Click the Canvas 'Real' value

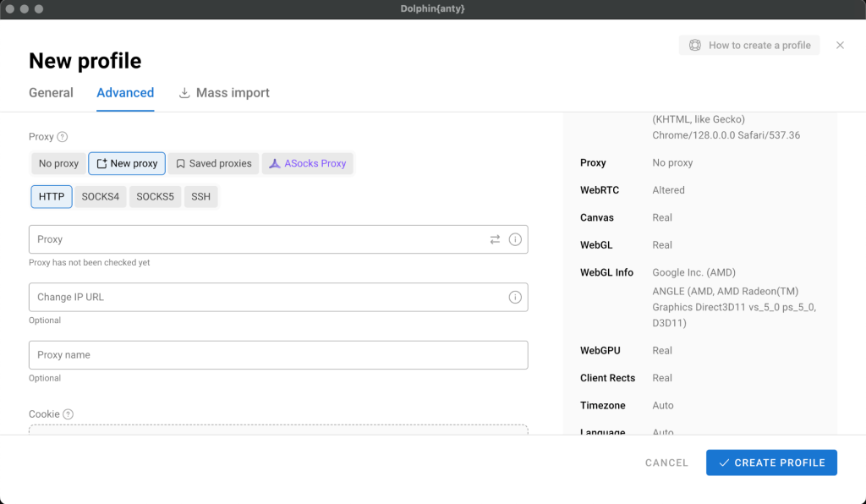click(x=662, y=217)
